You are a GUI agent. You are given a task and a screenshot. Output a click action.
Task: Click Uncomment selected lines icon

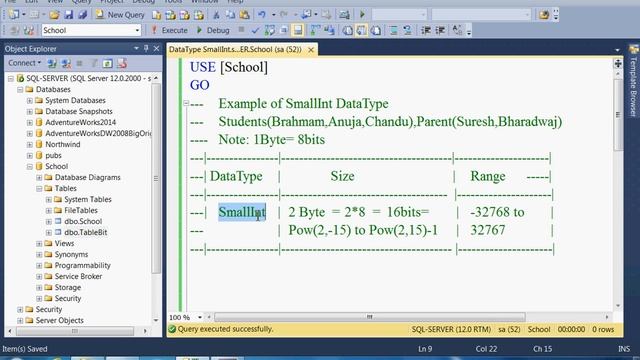[x=407, y=30]
